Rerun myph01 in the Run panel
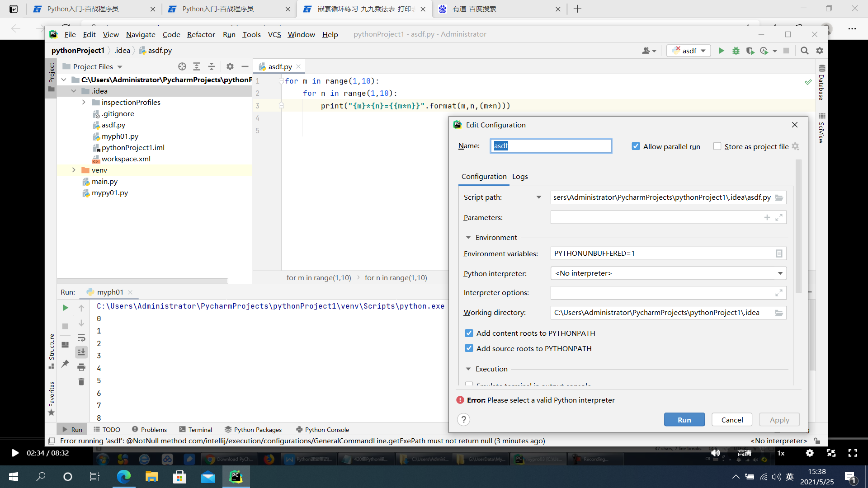Viewport: 868px width, 488px height. click(x=65, y=308)
